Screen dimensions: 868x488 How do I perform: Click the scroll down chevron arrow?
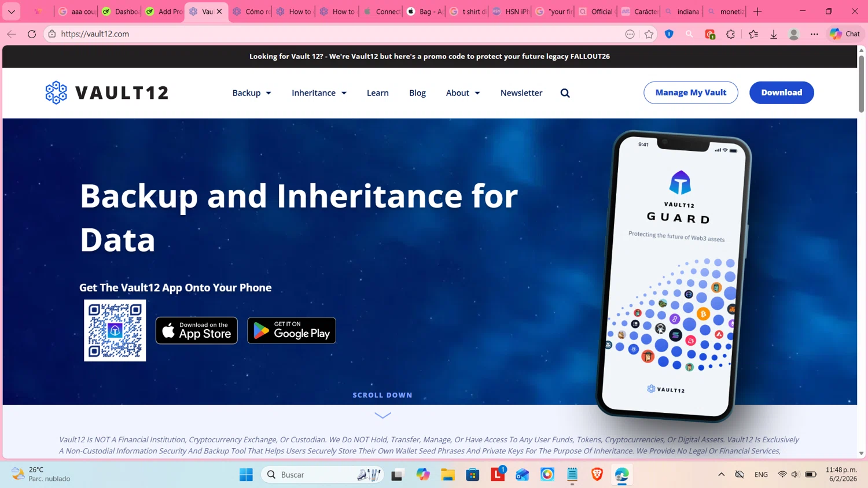coord(382,415)
